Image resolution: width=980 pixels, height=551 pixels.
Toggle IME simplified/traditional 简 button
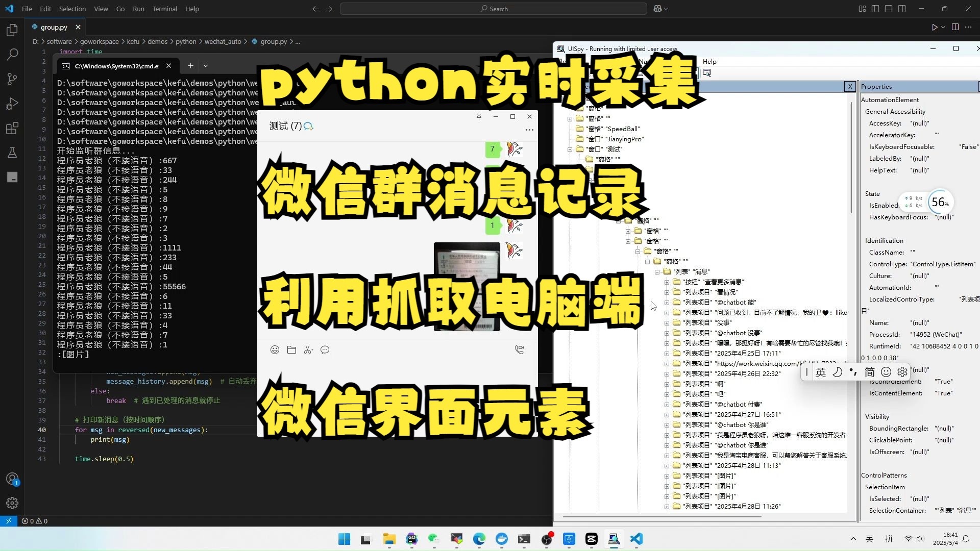point(869,372)
